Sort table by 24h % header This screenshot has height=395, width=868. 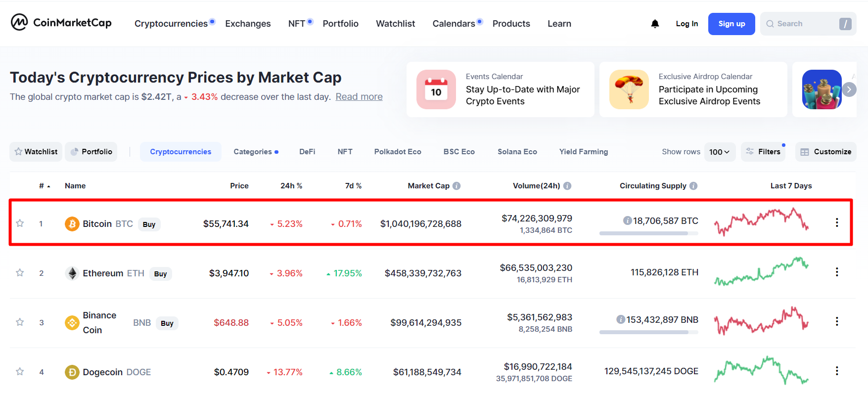point(291,186)
